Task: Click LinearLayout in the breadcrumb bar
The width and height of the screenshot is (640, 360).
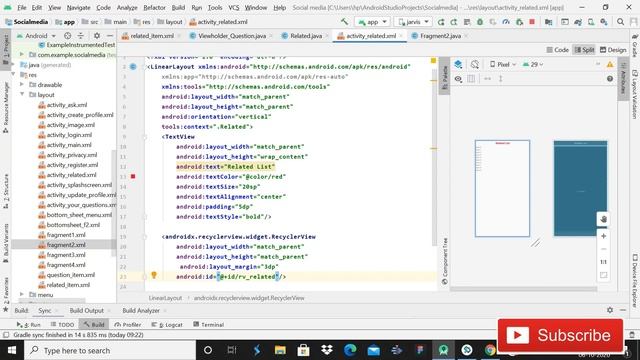Action: (165, 298)
